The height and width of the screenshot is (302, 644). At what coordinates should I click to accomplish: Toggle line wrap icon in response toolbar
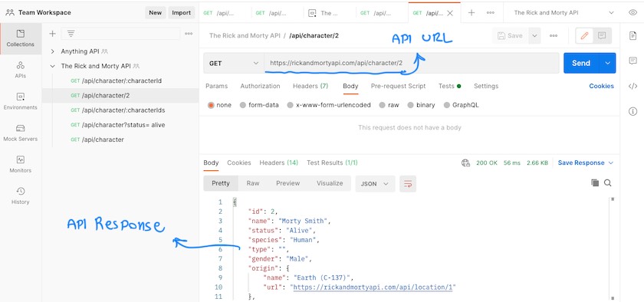pos(407,184)
